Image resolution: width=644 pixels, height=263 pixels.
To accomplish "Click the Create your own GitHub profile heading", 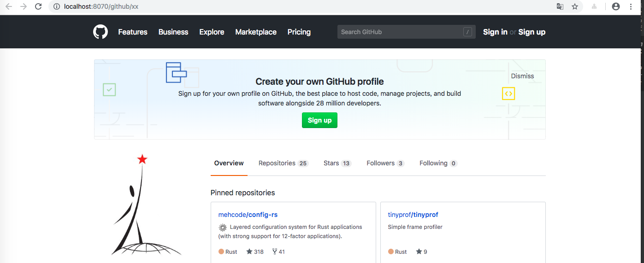I will tap(319, 82).
